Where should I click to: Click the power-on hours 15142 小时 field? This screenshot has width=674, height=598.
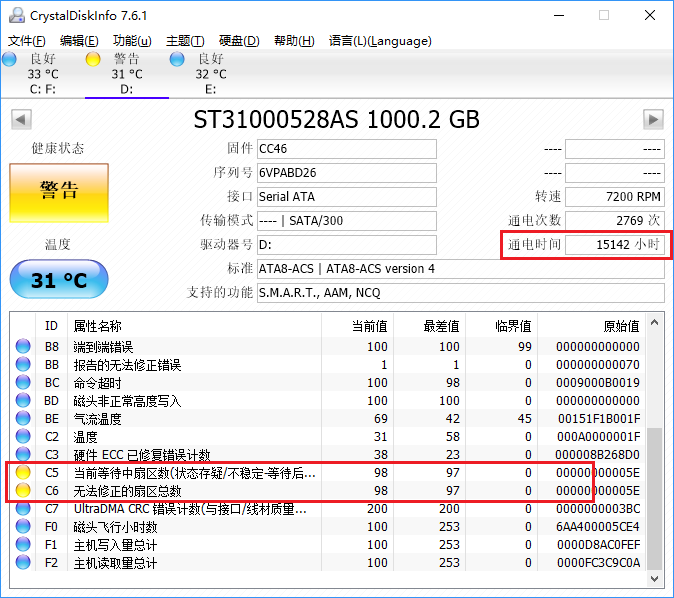click(x=615, y=245)
